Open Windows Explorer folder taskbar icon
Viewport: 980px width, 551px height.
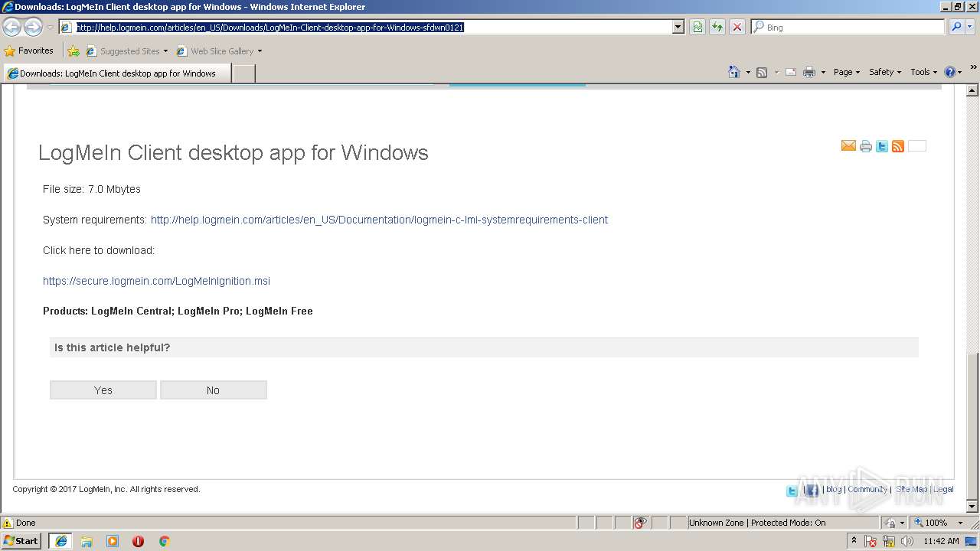pos(87,541)
